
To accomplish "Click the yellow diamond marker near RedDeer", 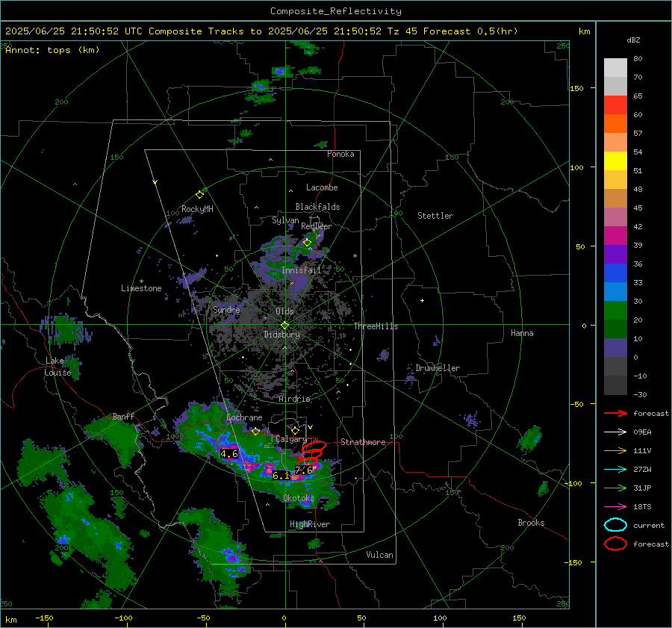I will [x=308, y=243].
